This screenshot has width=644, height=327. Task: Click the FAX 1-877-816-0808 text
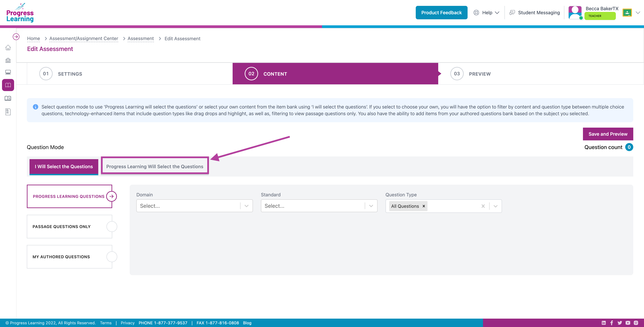click(x=218, y=323)
